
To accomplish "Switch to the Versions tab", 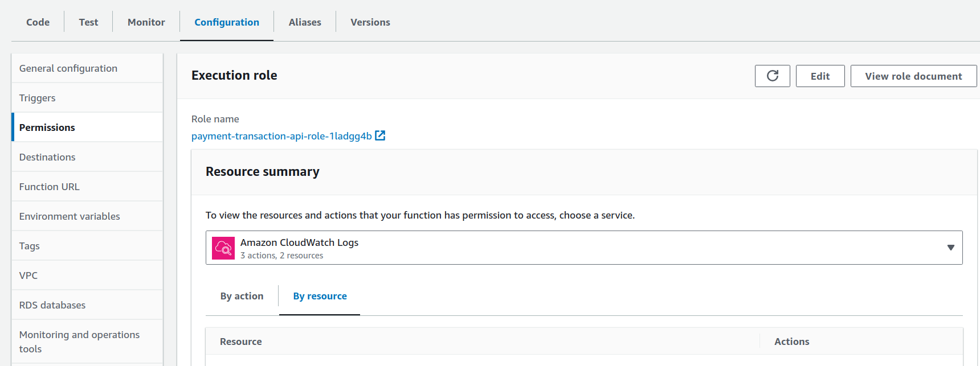I will (x=370, y=22).
